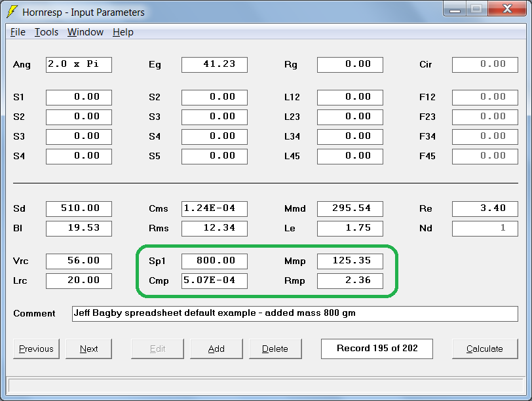Screen dimensions: 532x401
Task: Select the Sd field showing 510.00
Action: [79, 208]
